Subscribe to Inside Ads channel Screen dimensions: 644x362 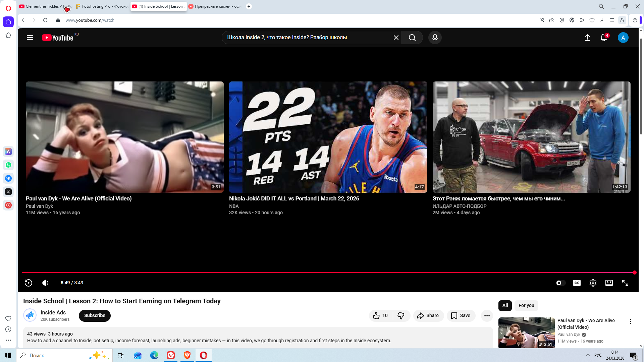click(x=95, y=315)
